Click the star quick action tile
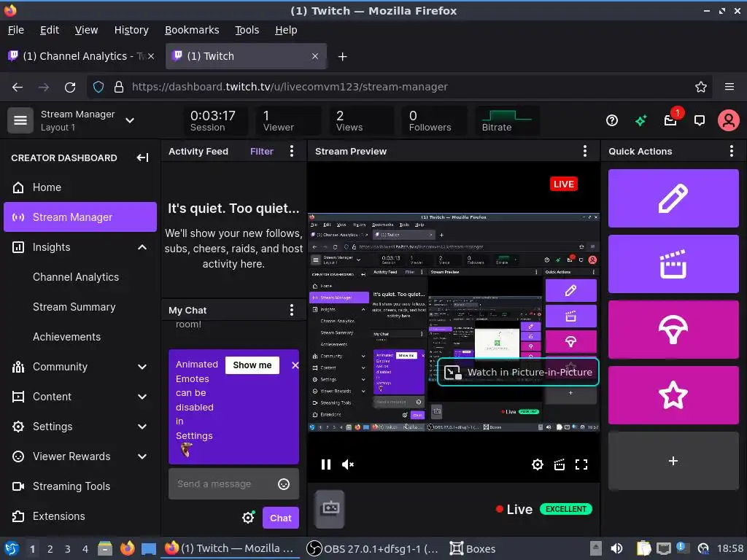 [x=673, y=395]
